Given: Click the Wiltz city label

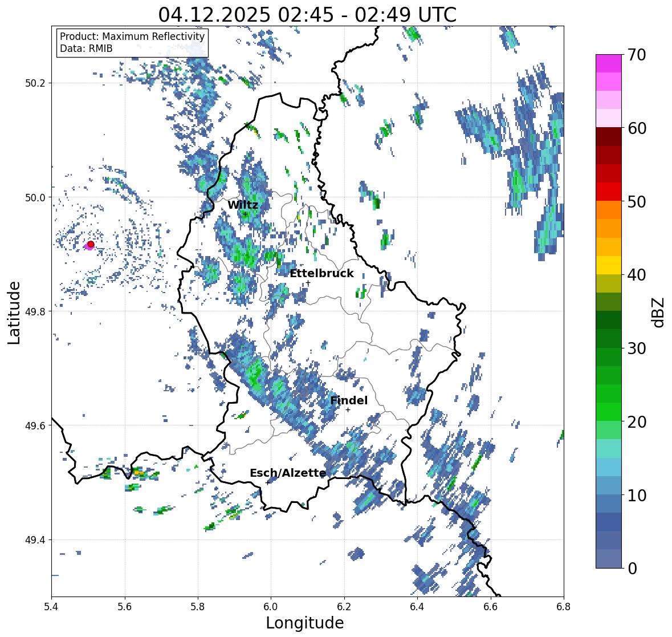Looking at the screenshot, I should click(243, 205).
